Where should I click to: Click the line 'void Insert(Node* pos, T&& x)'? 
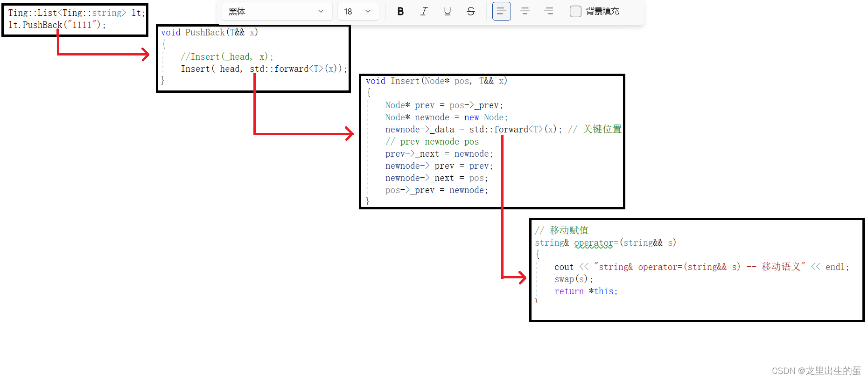436,81
